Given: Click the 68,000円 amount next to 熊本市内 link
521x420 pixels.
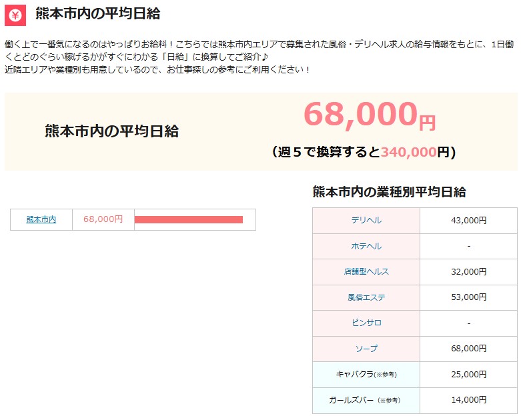Looking at the screenshot, I should click(103, 219).
